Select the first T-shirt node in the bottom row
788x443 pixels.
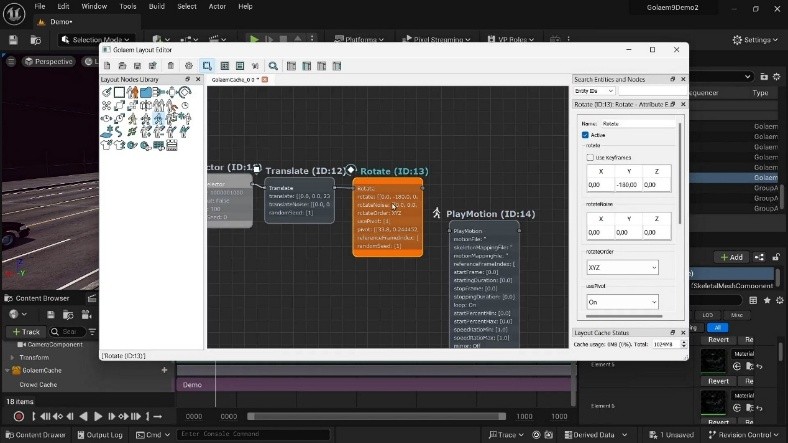(106, 145)
